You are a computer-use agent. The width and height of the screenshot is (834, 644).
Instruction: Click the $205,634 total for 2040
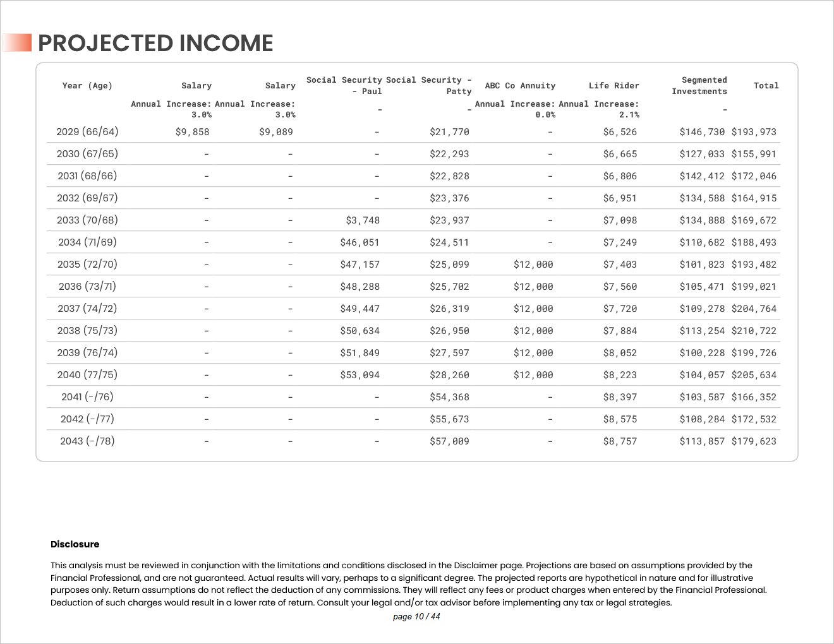(x=754, y=375)
